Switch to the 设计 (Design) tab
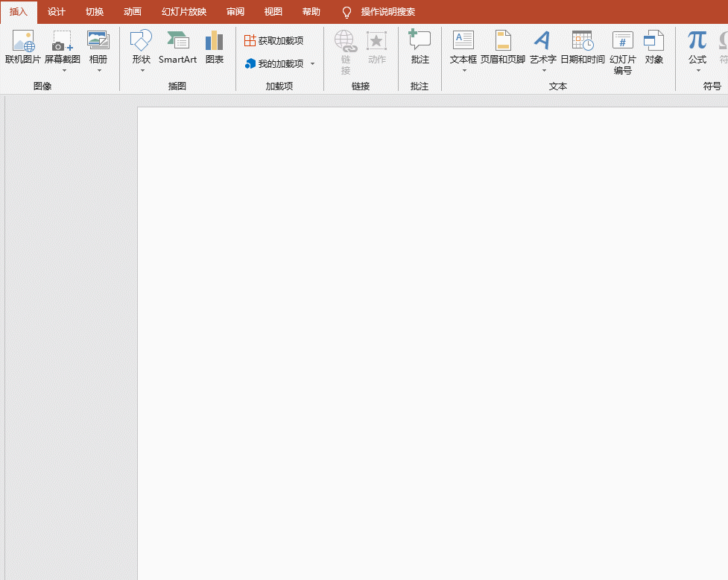This screenshot has height=580, width=728. click(57, 12)
